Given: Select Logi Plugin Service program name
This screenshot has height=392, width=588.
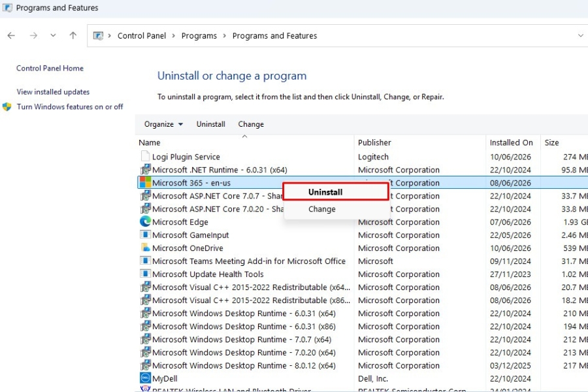Looking at the screenshot, I should click(x=186, y=157).
